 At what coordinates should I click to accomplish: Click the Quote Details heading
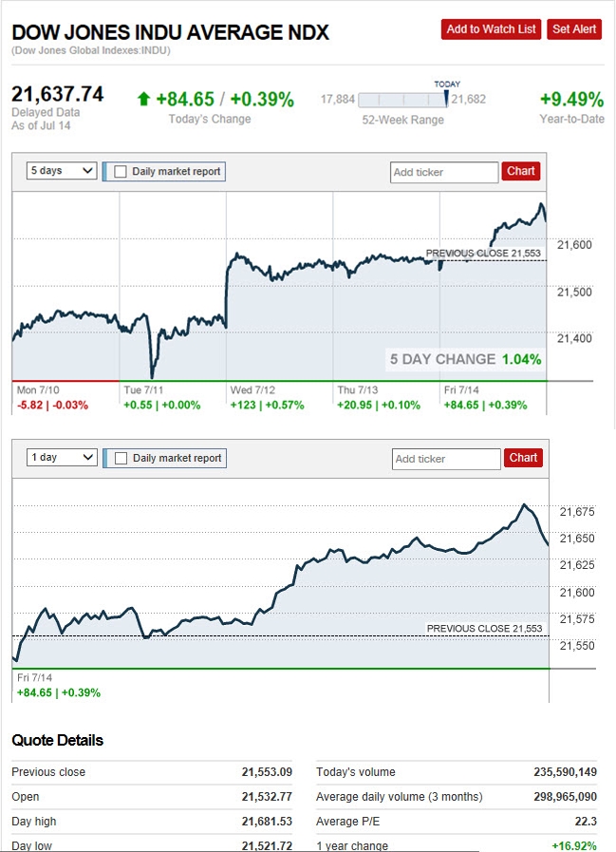(x=58, y=740)
